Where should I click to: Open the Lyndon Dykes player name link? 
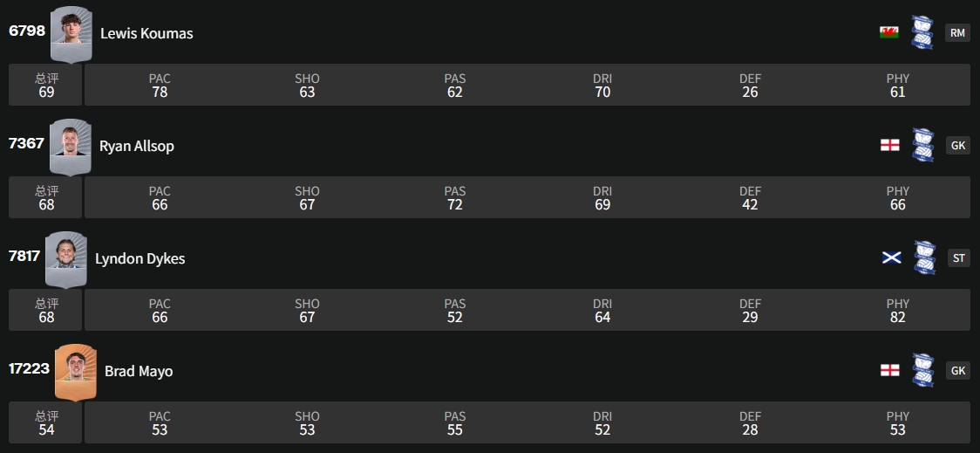tap(140, 258)
